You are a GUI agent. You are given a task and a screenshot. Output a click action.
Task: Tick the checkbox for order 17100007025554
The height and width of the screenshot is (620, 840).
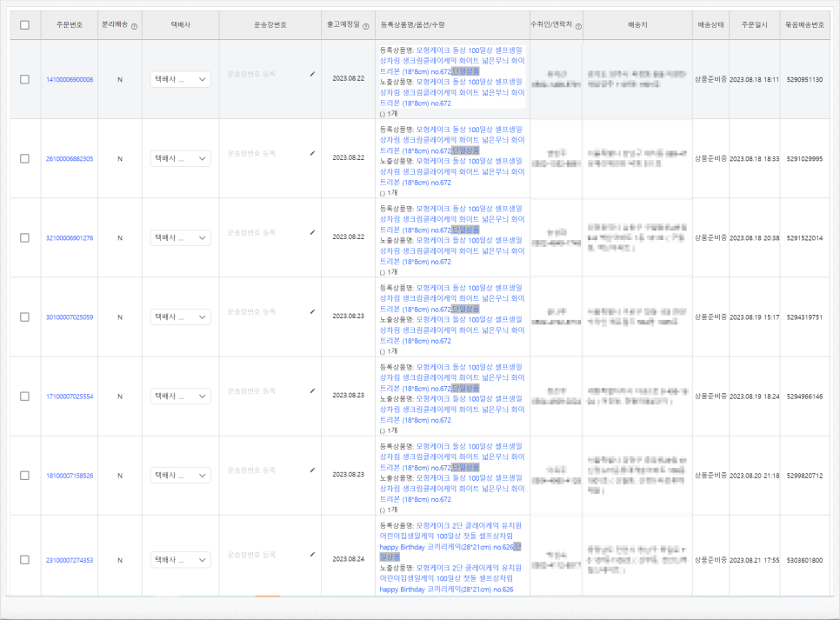24,397
